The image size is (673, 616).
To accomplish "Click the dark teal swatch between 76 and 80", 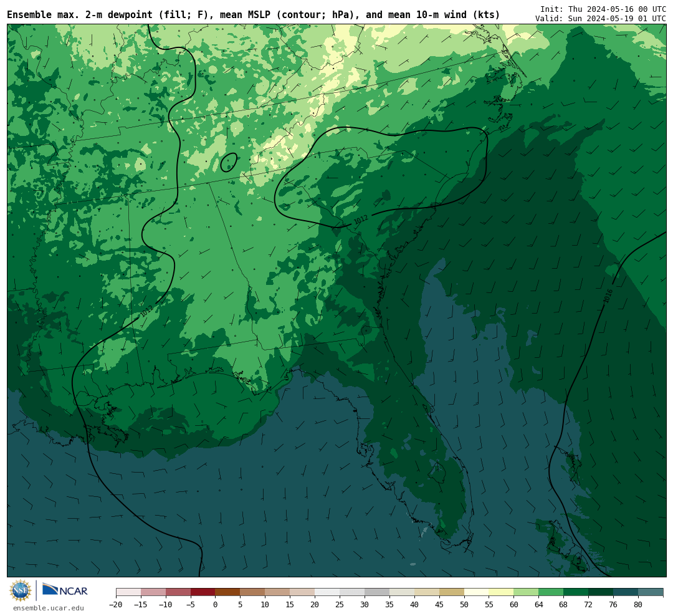I will tap(626, 592).
